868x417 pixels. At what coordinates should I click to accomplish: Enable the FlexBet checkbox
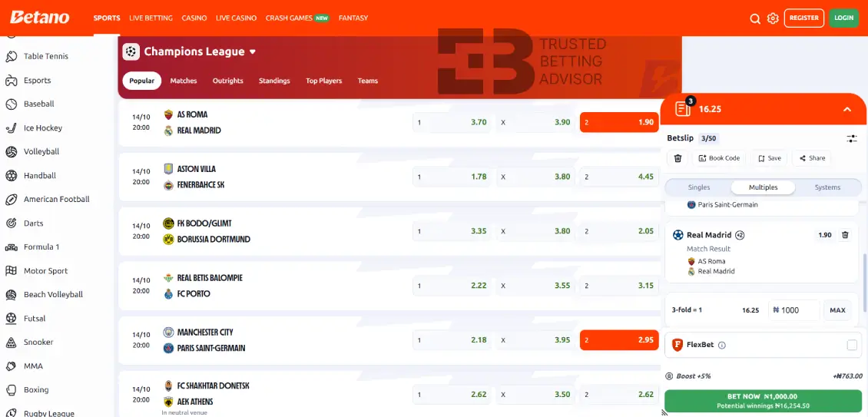[x=852, y=345]
